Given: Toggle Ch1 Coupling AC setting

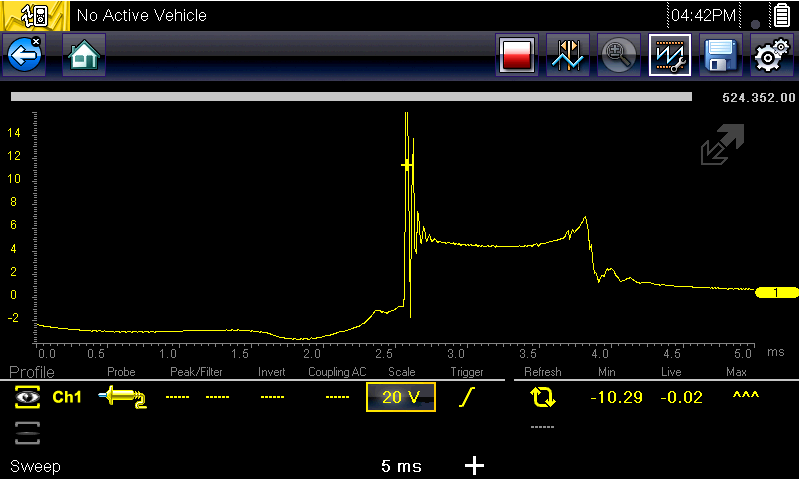Looking at the screenshot, I should (337, 397).
